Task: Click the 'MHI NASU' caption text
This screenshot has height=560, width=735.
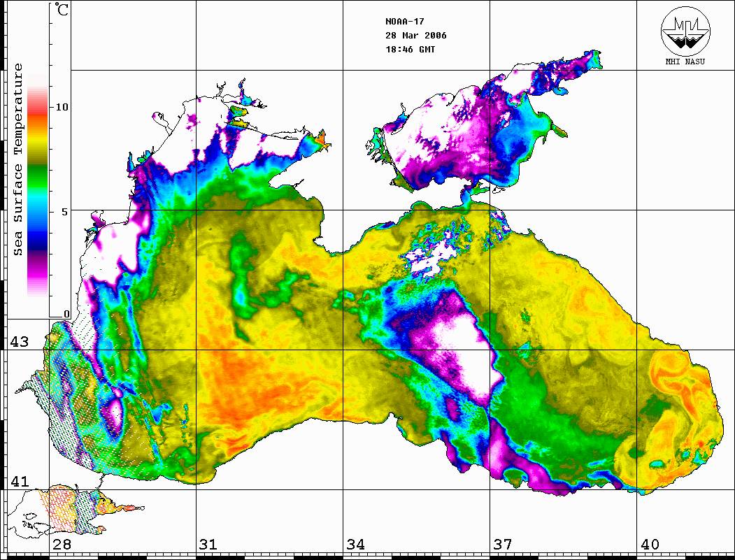Action: [x=685, y=62]
